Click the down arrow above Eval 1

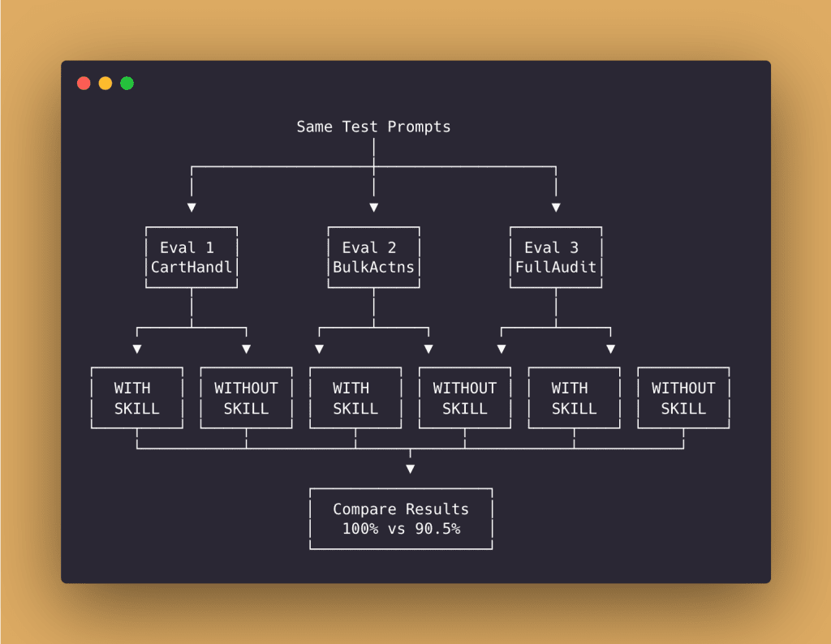[x=192, y=208]
